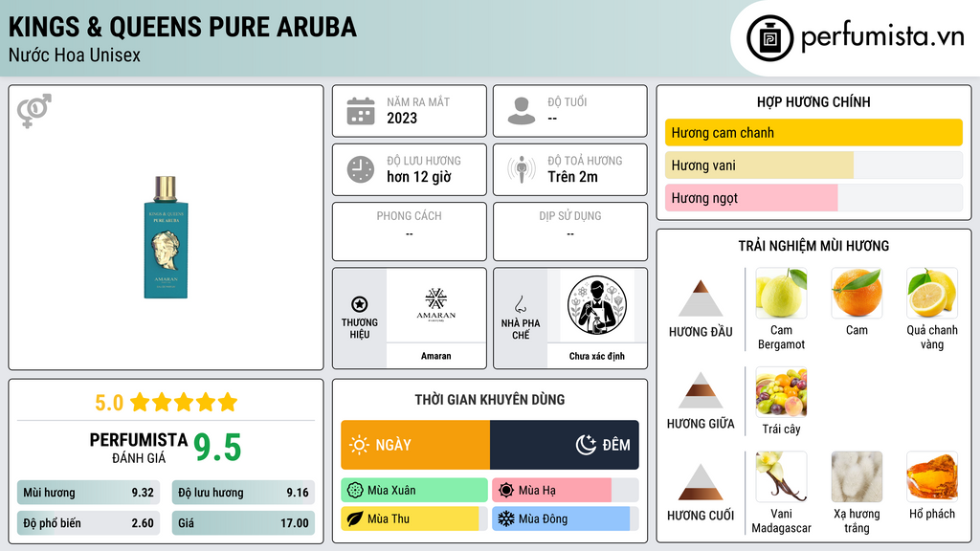Viewport: 980px width, 551px height.
Task: Open the Vani Madagascar note image
Action: (781, 476)
